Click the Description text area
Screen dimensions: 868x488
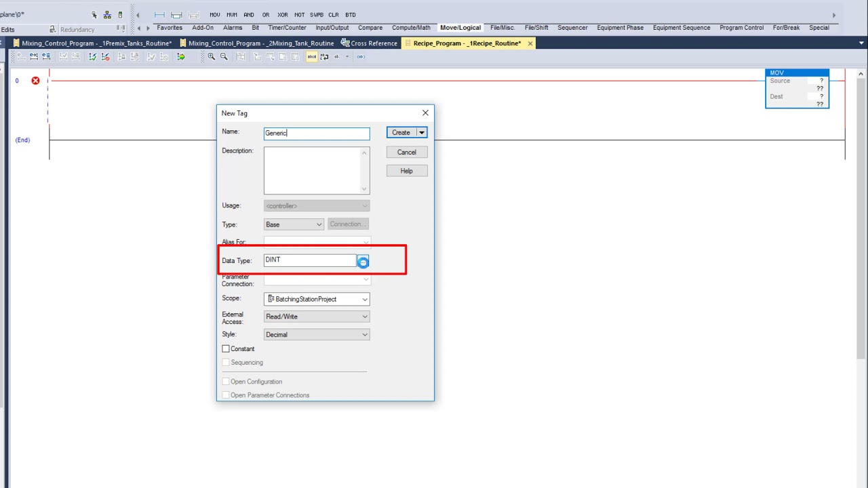pos(317,170)
